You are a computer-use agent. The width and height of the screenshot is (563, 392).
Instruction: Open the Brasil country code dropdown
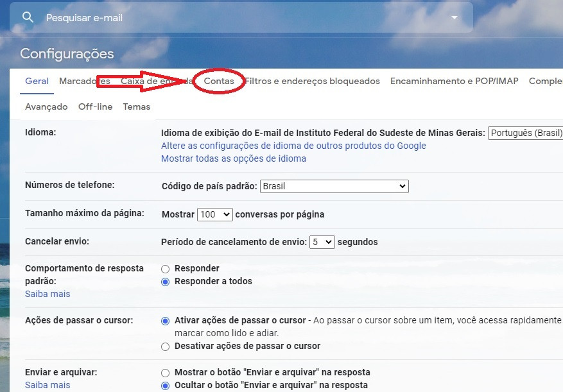[x=334, y=186]
